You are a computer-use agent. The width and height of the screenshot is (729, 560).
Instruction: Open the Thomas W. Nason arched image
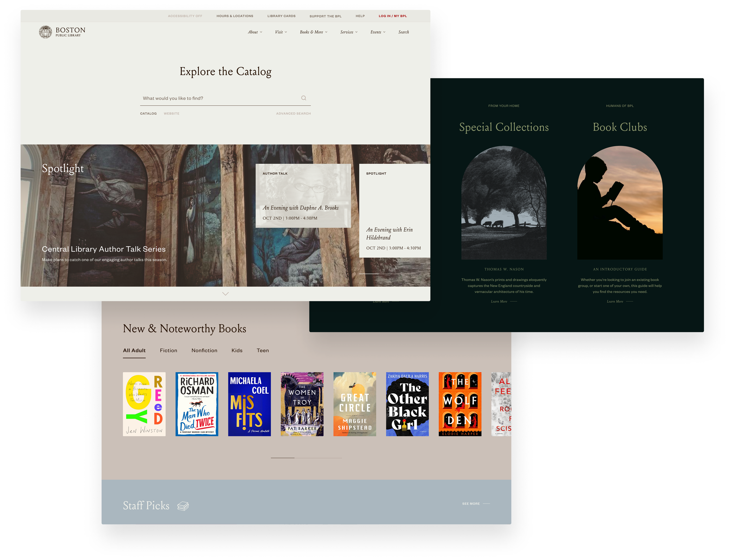[x=504, y=203]
